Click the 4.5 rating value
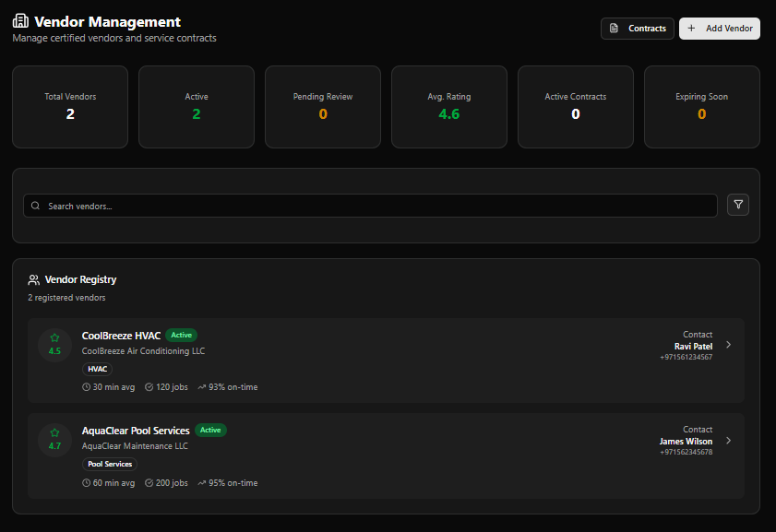Screen dimensions: 776x532 click(x=54, y=351)
